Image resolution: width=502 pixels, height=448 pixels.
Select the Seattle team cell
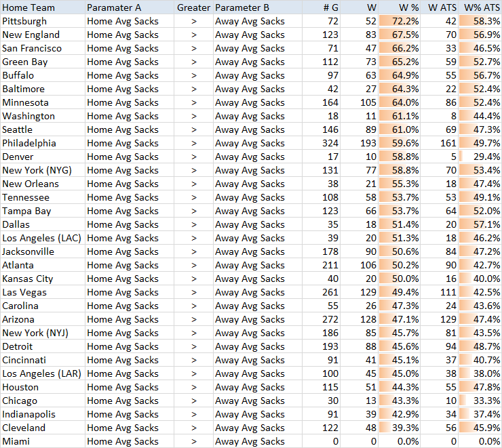coord(43,129)
